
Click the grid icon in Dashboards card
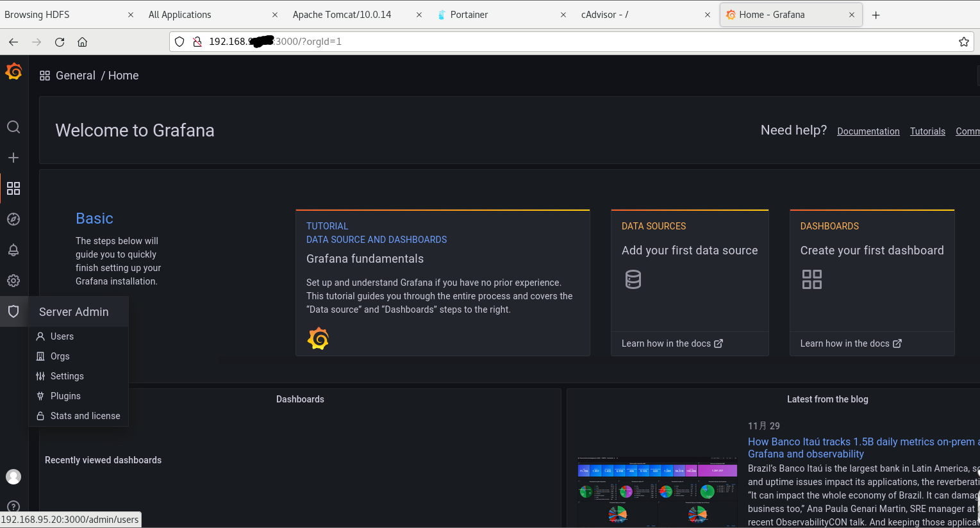(x=812, y=279)
